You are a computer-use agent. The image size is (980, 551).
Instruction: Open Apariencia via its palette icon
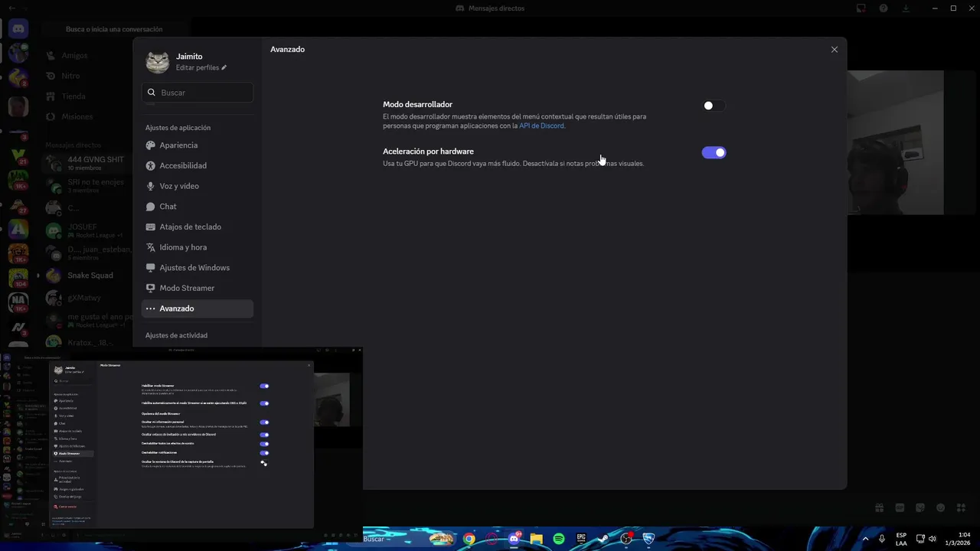click(151, 145)
